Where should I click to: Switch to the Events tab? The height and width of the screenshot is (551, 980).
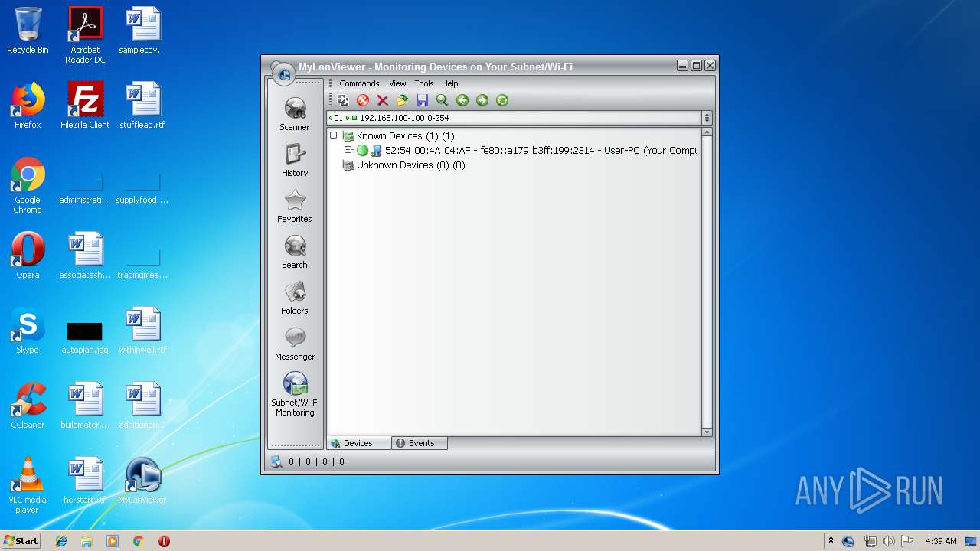420,443
